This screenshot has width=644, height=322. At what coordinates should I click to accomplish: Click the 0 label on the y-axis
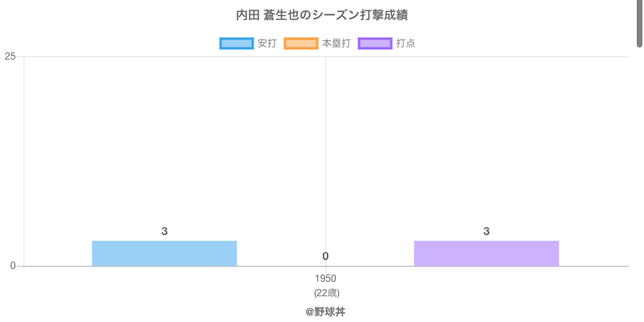[13, 266]
